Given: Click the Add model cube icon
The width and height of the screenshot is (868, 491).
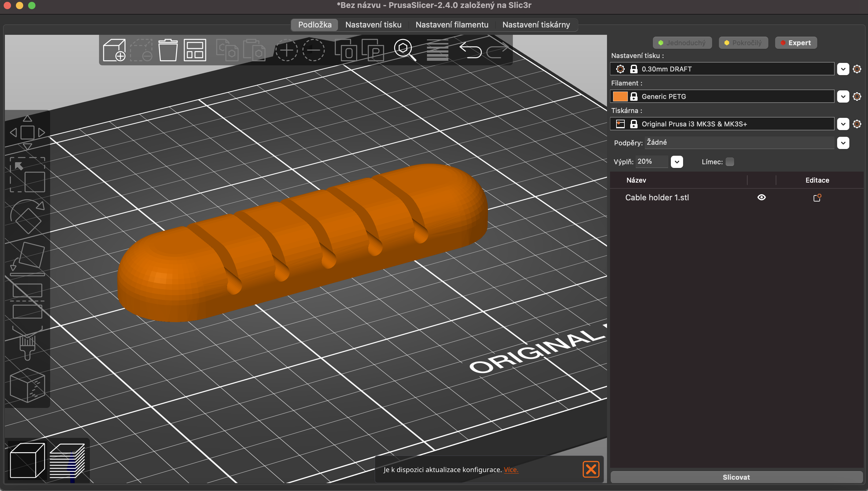Looking at the screenshot, I should [x=114, y=50].
